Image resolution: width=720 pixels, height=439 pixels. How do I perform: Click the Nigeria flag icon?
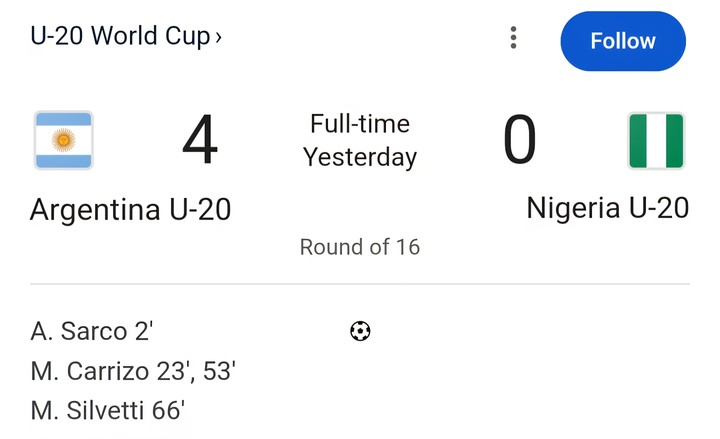click(656, 141)
